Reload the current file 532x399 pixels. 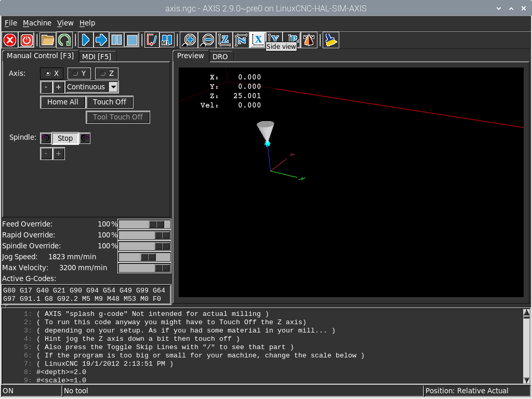tap(64, 40)
